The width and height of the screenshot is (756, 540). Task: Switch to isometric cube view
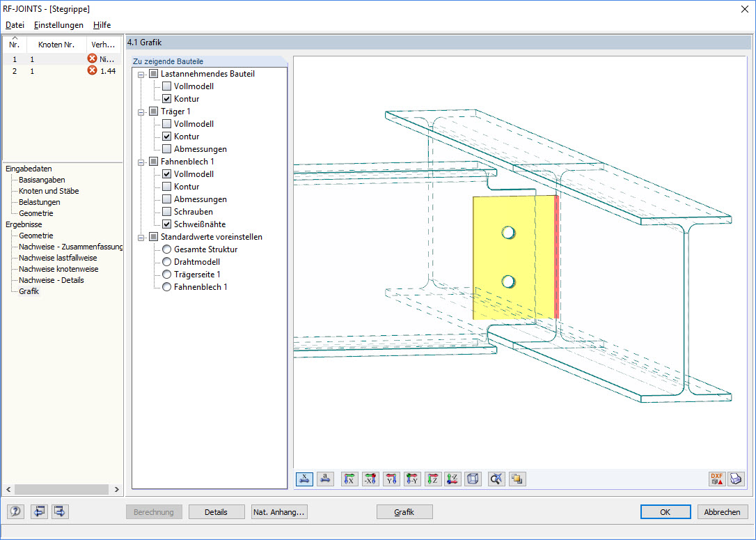473,479
